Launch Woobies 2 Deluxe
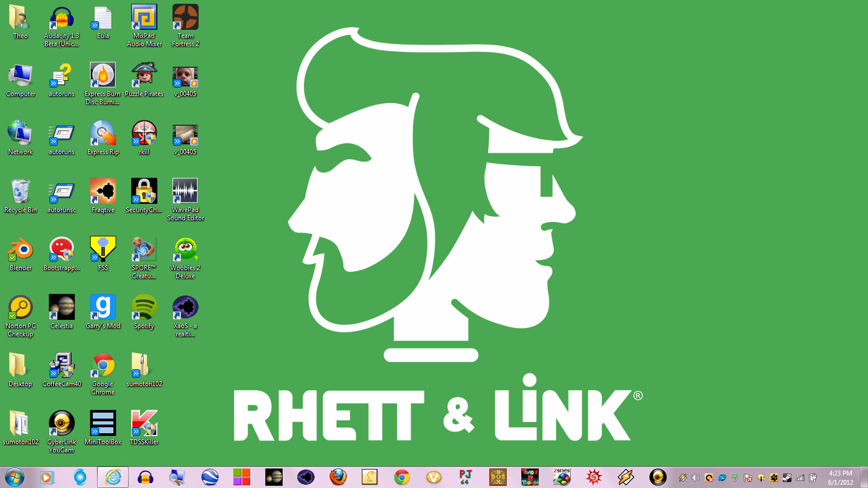The width and height of the screenshot is (868, 488). 185,249
